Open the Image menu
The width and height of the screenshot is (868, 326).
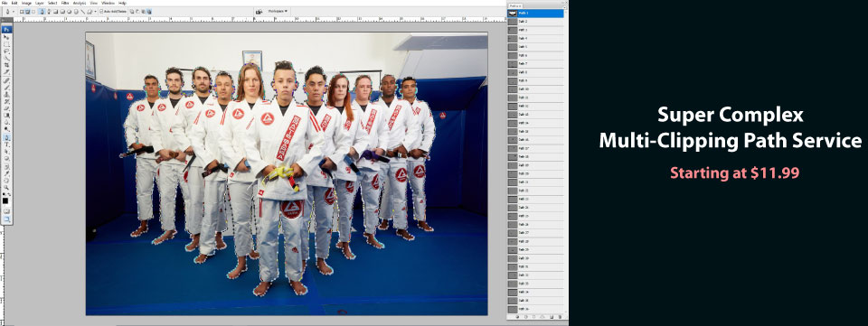(x=26, y=3)
